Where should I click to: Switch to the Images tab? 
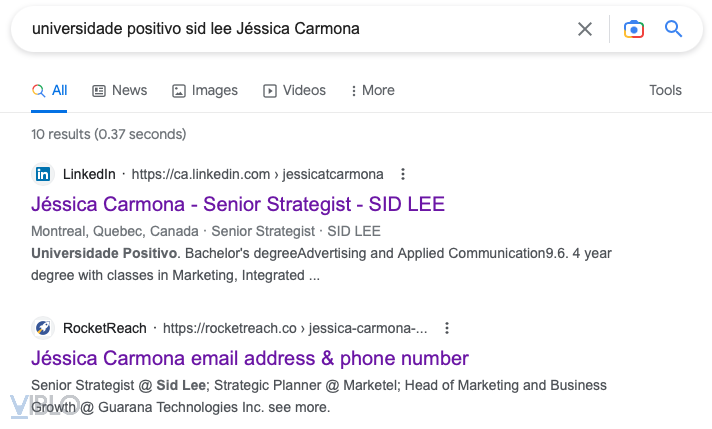coord(204,90)
